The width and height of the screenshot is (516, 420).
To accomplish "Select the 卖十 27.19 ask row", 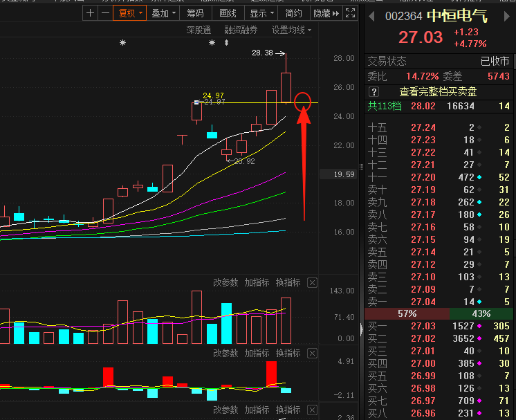I will tap(439, 190).
